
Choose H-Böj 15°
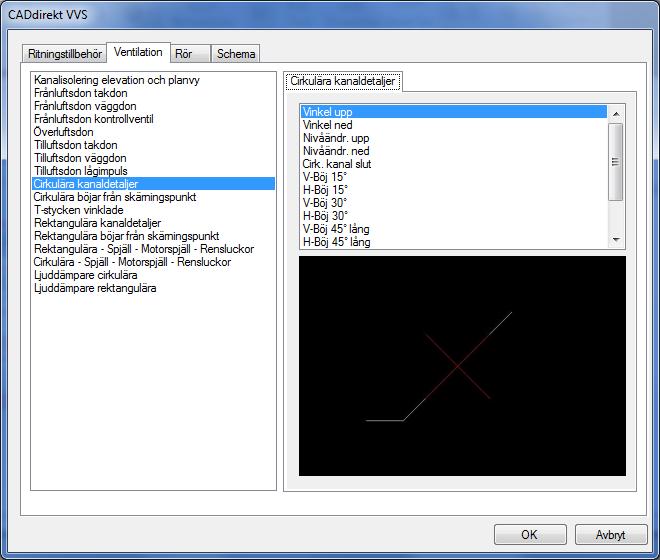pyautogui.click(x=454, y=190)
